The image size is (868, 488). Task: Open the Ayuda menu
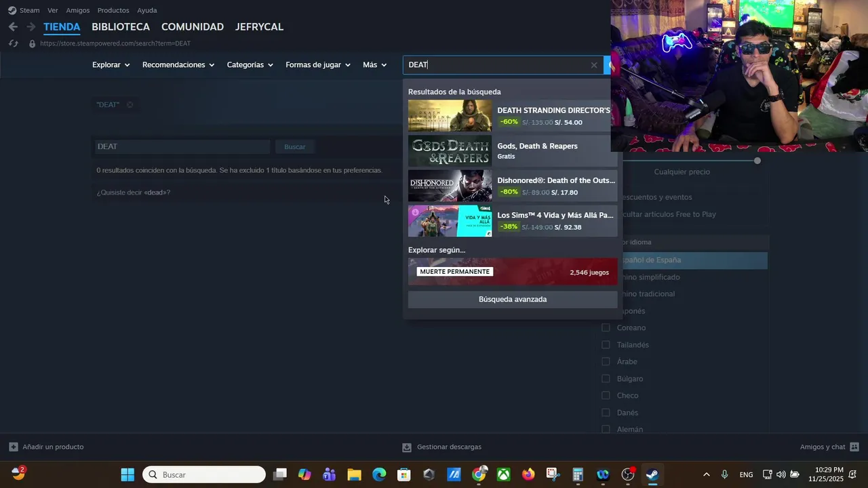[x=147, y=10]
